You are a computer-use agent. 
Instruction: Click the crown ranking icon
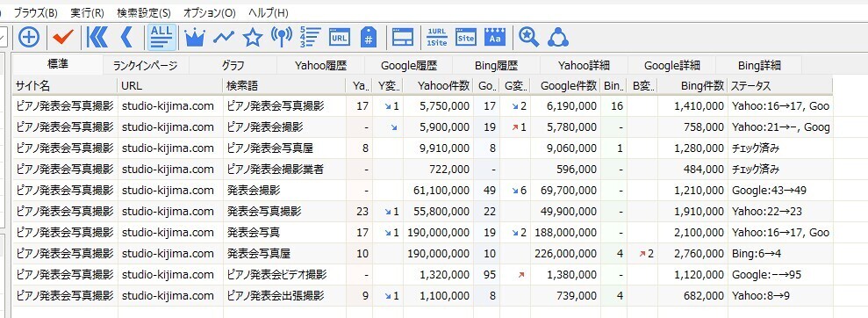pyautogui.click(x=194, y=37)
